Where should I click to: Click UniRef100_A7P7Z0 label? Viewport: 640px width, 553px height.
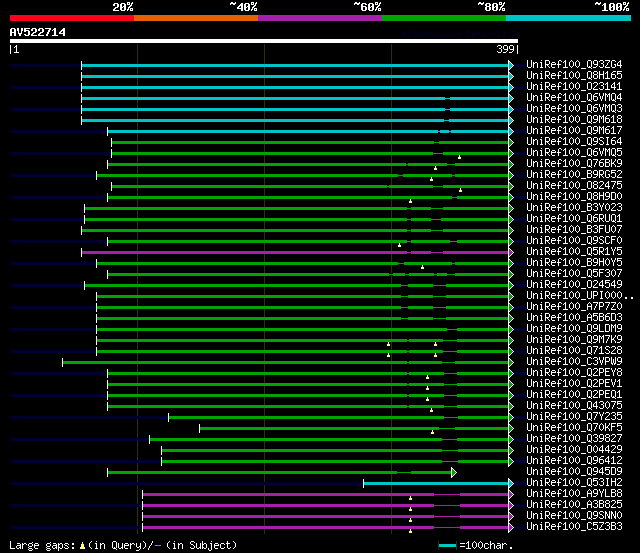tap(574, 307)
